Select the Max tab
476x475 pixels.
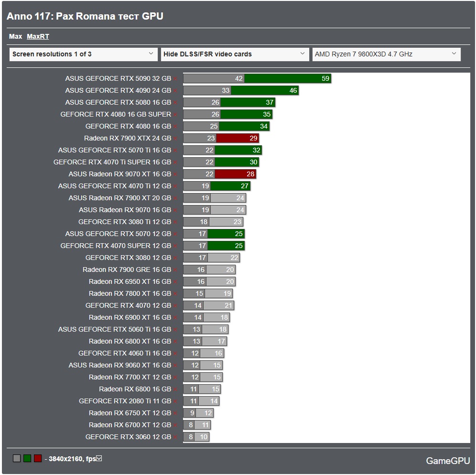pos(16,36)
